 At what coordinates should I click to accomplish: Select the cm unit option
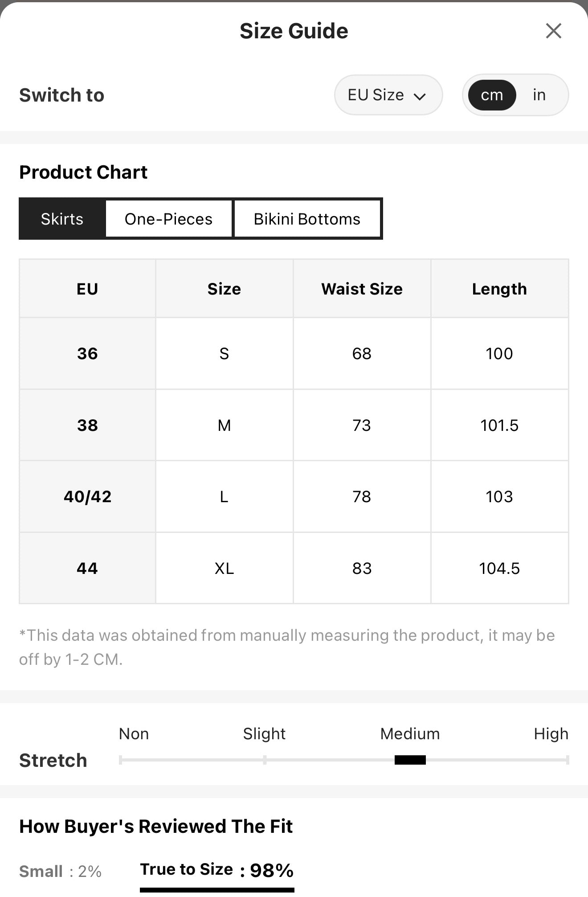click(x=492, y=95)
